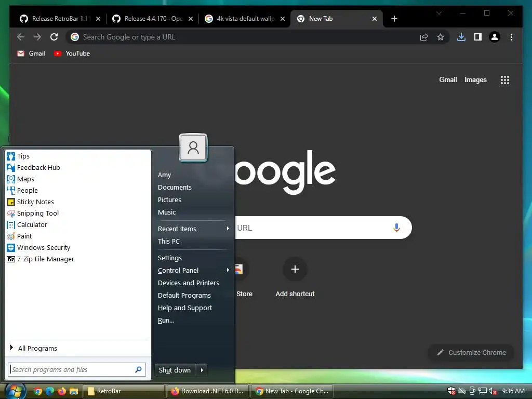Expand the Recent Items submenu arrow

(x=228, y=229)
